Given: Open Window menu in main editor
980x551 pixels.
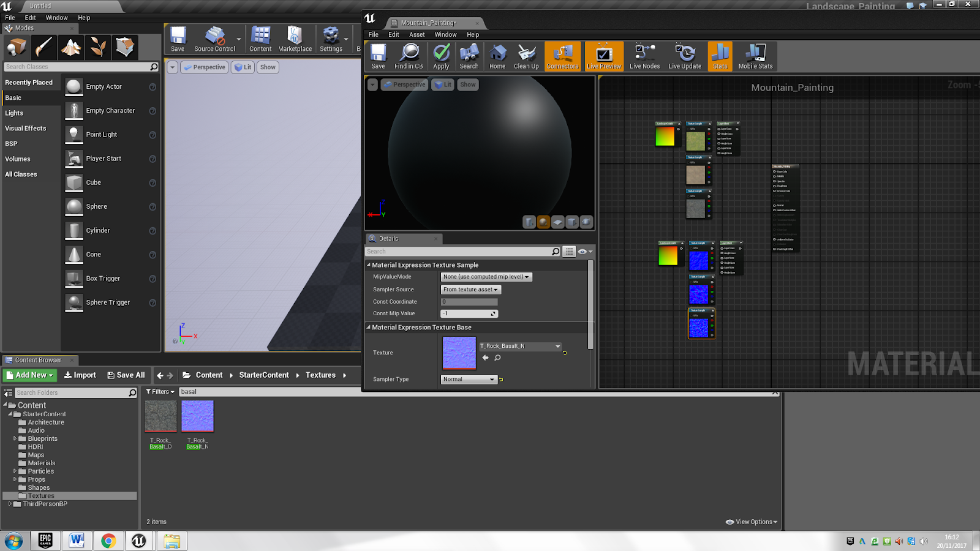Looking at the screenshot, I should (56, 18).
